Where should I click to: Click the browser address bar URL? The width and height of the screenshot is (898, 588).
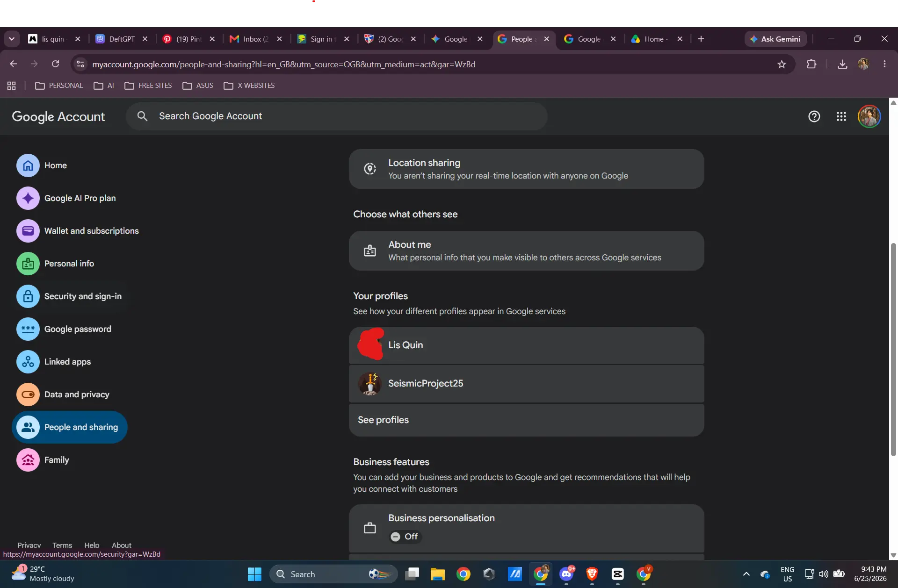pos(283,65)
